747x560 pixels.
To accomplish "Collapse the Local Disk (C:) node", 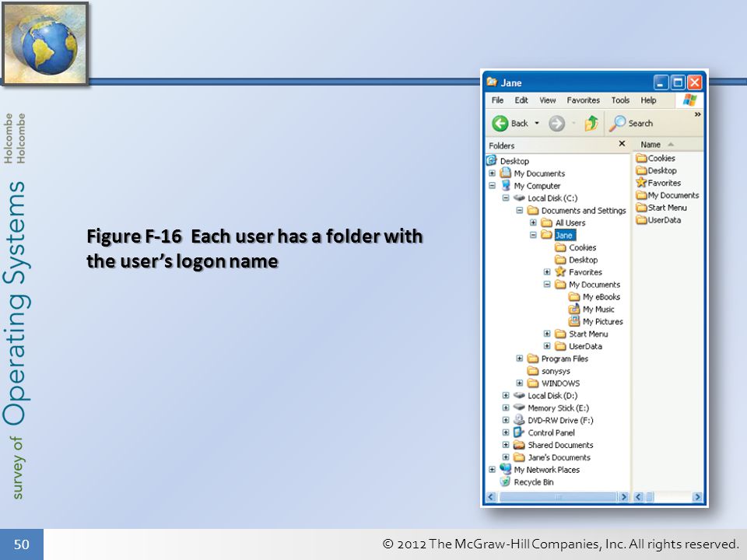I will [506, 198].
